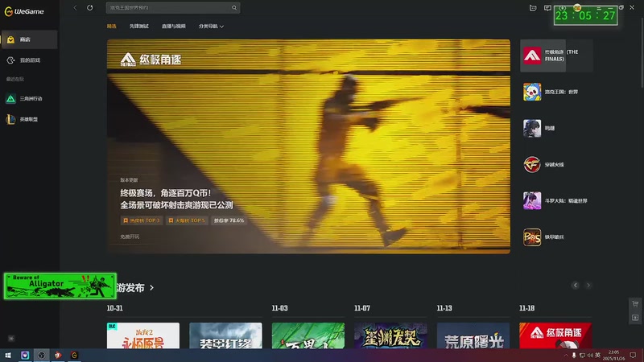The width and height of the screenshot is (644, 362).
Task: Open the 星渊 release card under 11-07
Action: point(390,335)
